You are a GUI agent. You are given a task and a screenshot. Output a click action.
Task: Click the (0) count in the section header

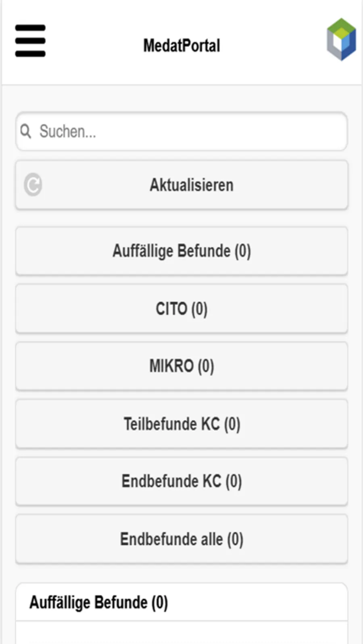pos(159,603)
